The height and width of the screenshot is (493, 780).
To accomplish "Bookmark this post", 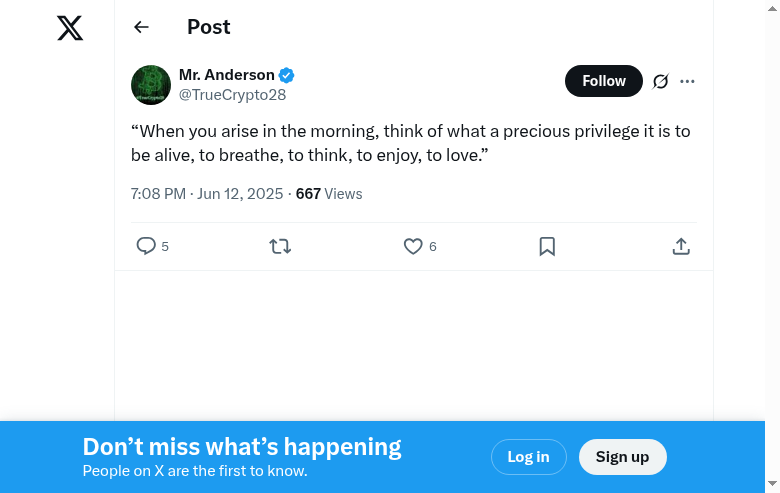I will [x=547, y=246].
